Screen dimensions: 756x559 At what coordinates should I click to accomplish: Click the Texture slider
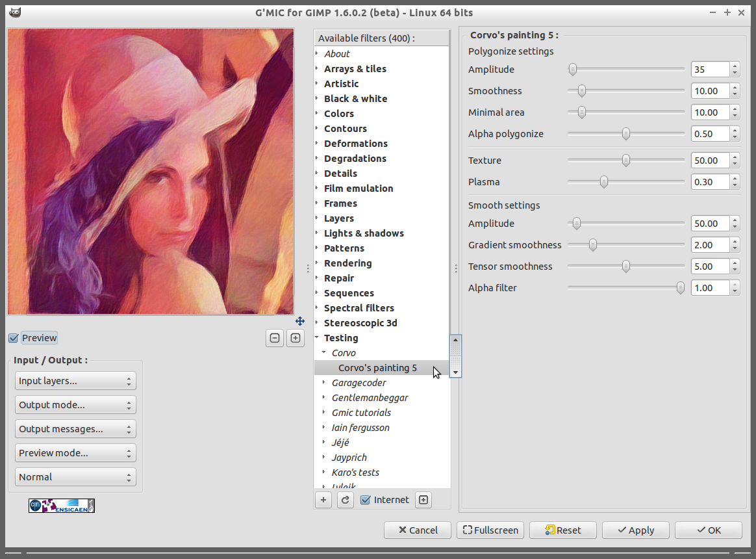click(626, 161)
